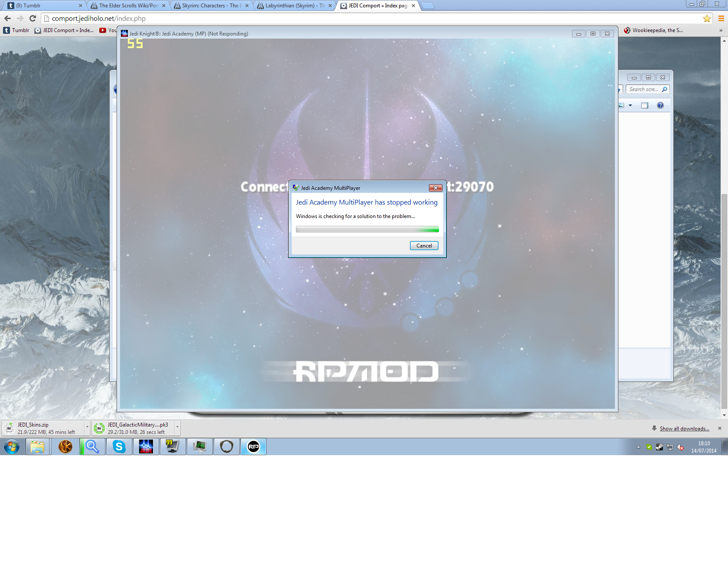This screenshot has height=567, width=728.
Task: Reload the page in Chrome
Action: 32,19
